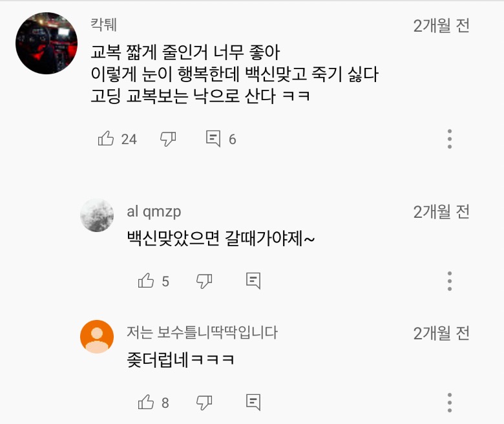Dislike the top comment by 칵퉤
This screenshot has width=504, height=424.
(x=168, y=138)
